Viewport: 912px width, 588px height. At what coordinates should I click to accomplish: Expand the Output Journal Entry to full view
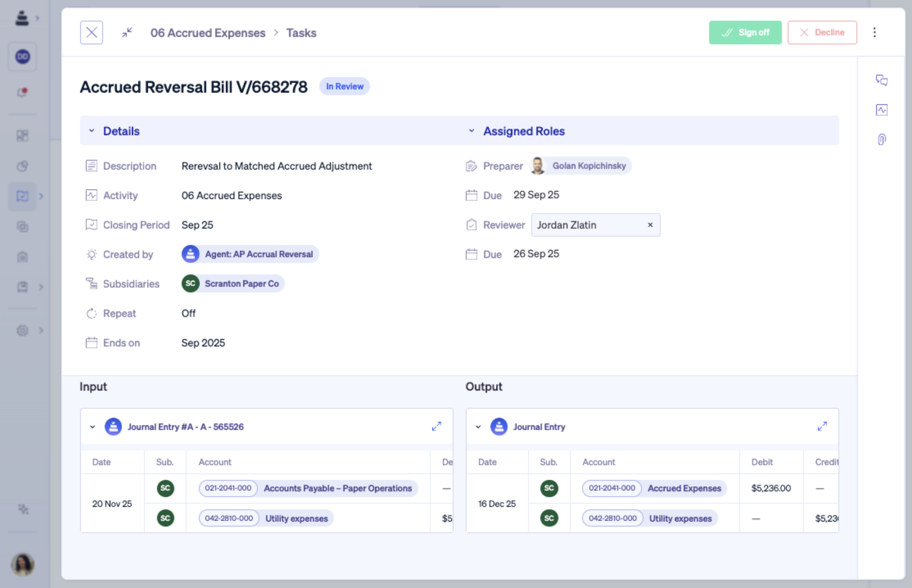tap(822, 426)
